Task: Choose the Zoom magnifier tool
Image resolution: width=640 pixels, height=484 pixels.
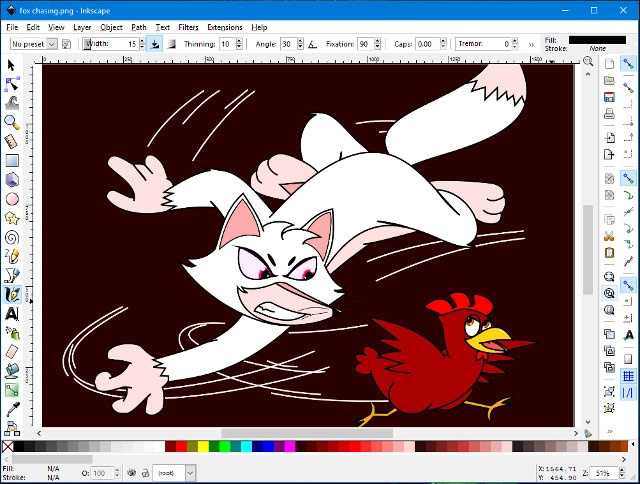Action: 12,122
